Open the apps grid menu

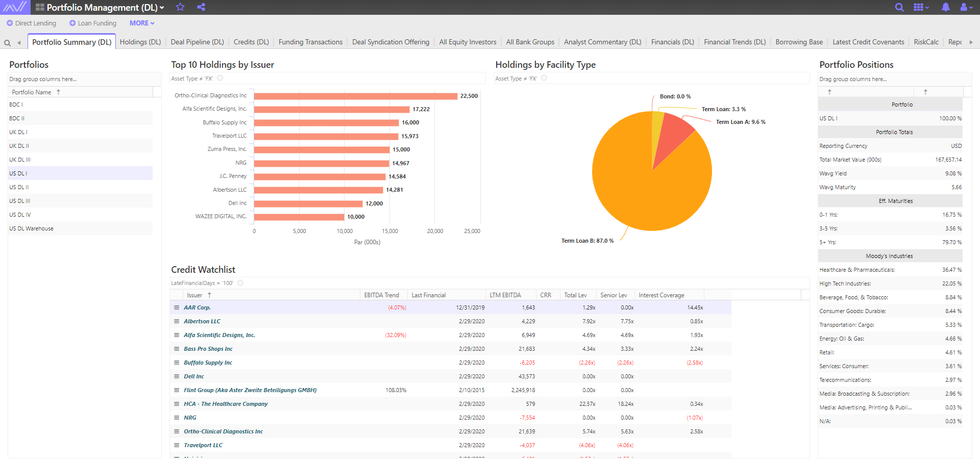(921, 7)
